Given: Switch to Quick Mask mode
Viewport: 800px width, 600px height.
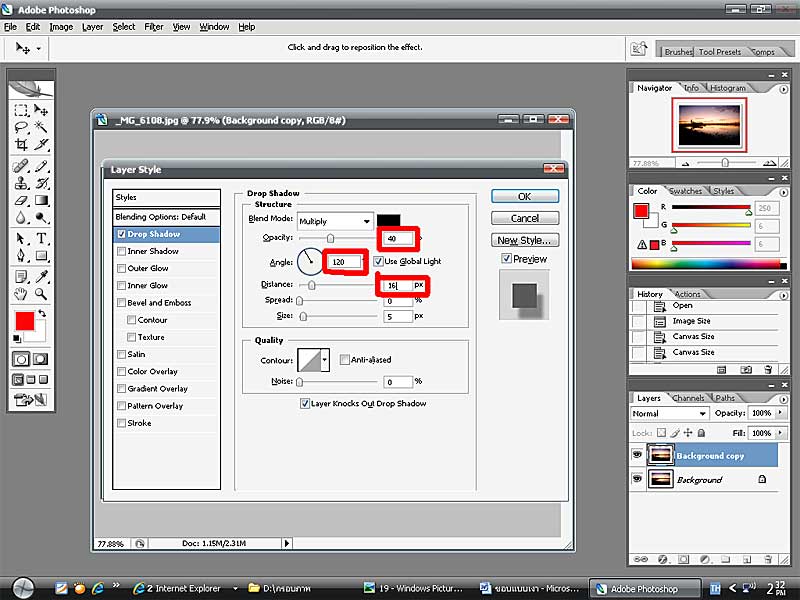Looking at the screenshot, I should tap(40, 359).
